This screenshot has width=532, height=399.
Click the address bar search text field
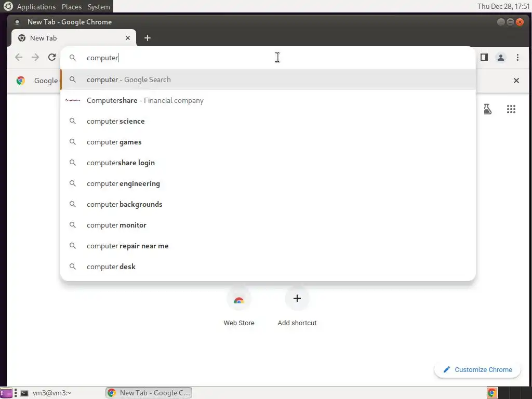tap(268, 58)
